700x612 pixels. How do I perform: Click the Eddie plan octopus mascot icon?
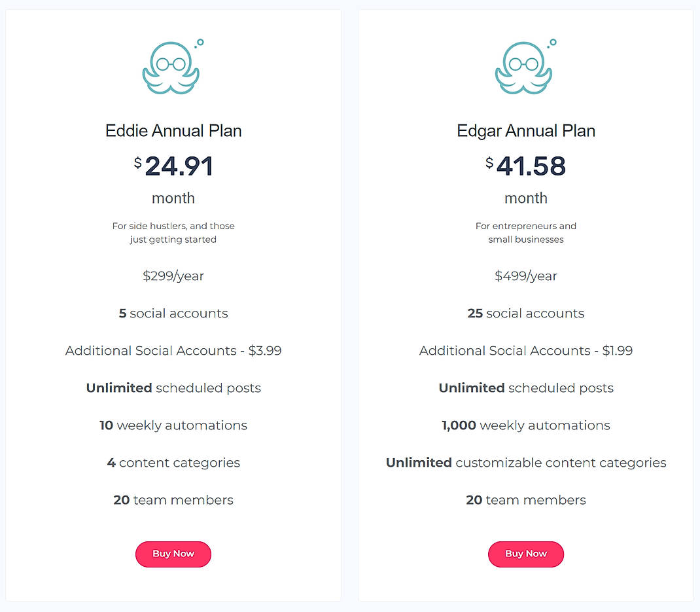click(171, 67)
